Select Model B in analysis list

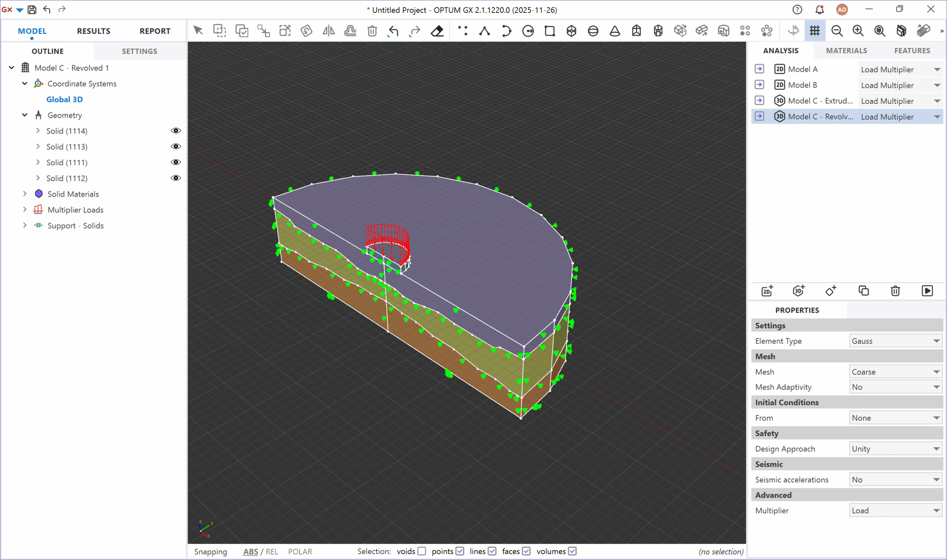802,85
